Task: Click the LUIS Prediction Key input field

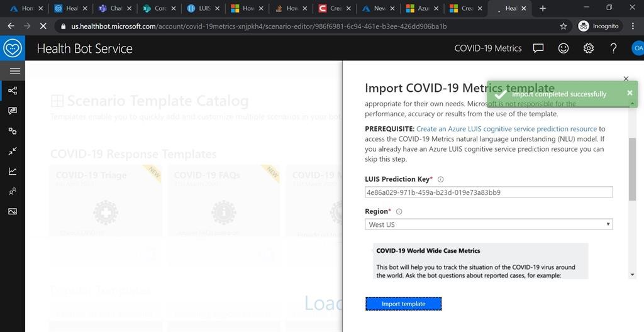Action: [489, 192]
